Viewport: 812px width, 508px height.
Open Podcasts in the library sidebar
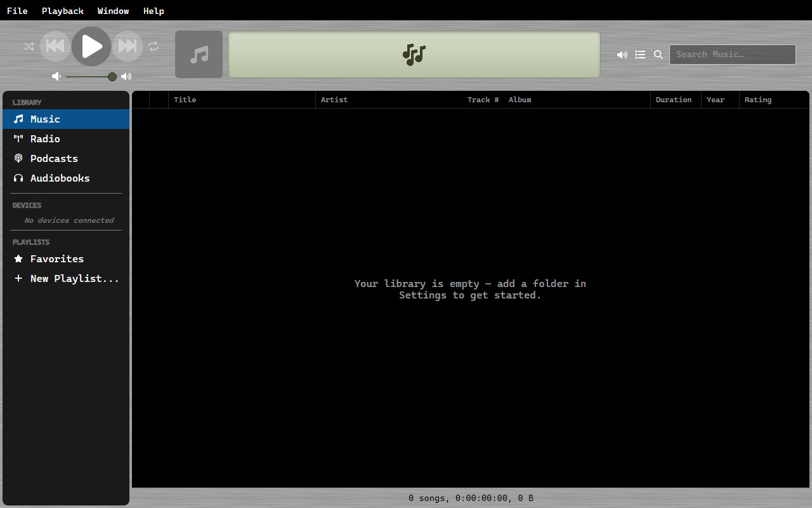[x=66, y=158]
